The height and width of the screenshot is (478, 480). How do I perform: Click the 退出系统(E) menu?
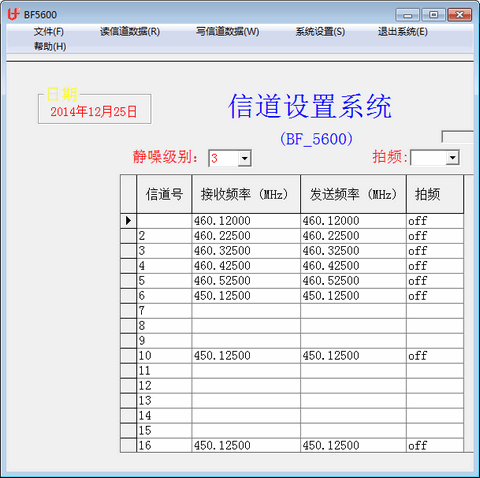tap(403, 32)
